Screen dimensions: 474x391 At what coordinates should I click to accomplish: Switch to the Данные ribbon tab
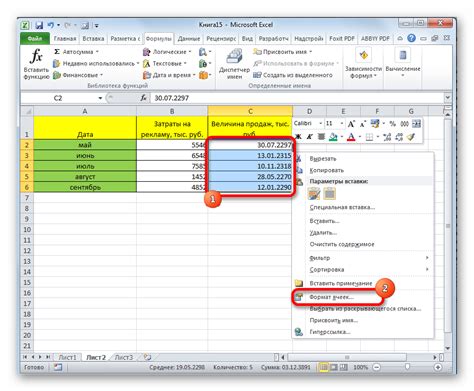(189, 39)
